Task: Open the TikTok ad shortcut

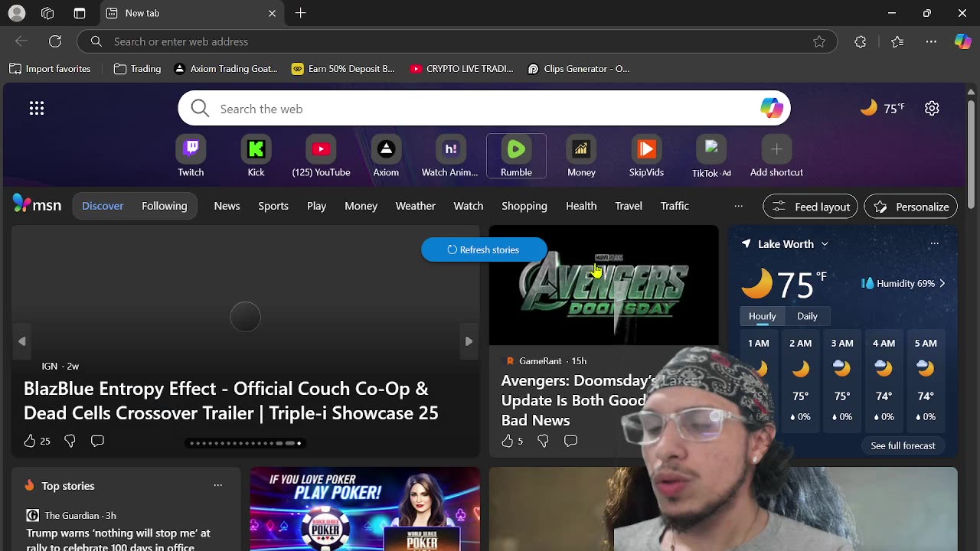Action: click(711, 156)
